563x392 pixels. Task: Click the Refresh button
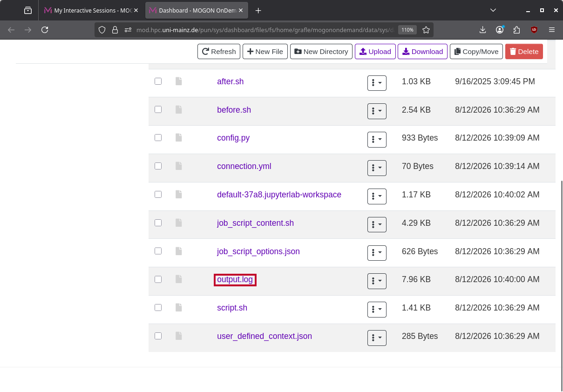(219, 52)
